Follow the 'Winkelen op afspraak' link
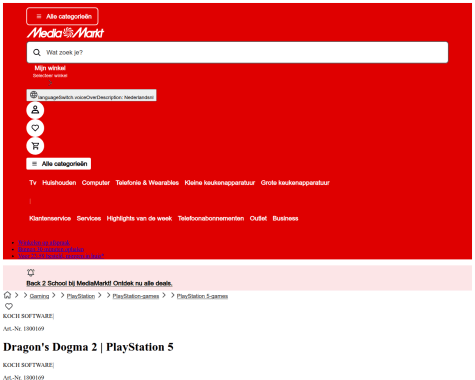Screen dimensions: 475x380 click(x=44, y=243)
